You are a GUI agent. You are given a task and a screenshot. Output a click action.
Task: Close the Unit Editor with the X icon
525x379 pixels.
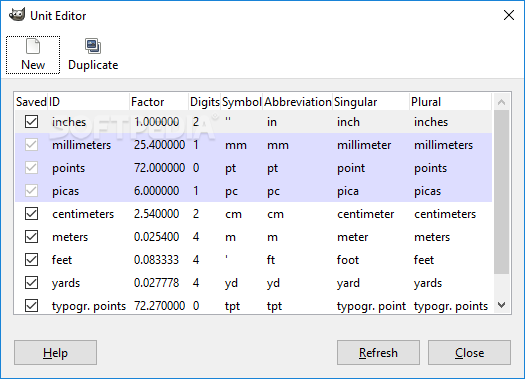click(509, 15)
